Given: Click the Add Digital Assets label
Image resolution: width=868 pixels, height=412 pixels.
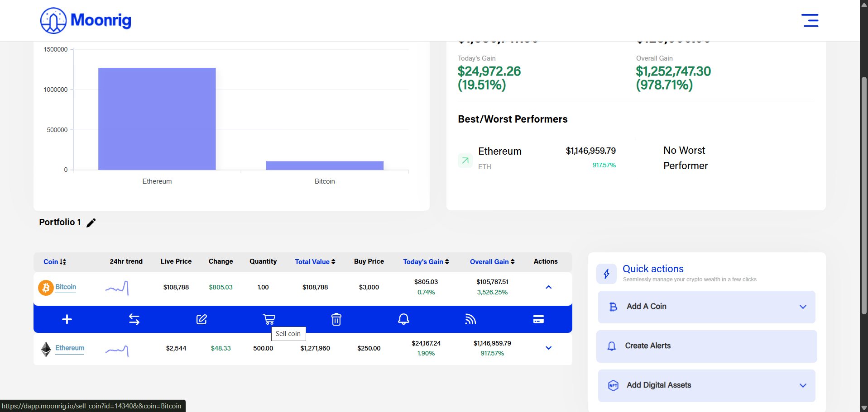Looking at the screenshot, I should coord(659,385).
